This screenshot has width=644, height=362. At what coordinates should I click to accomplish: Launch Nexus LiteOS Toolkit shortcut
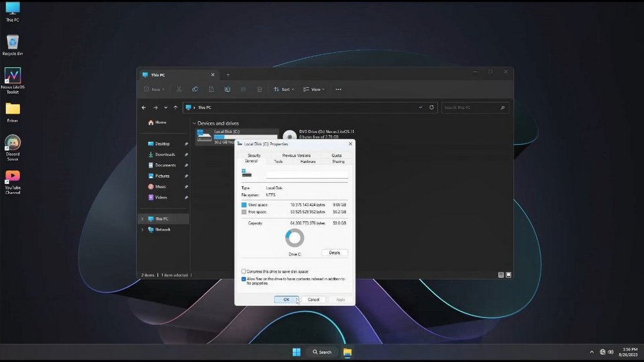click(x=13, y=81)
